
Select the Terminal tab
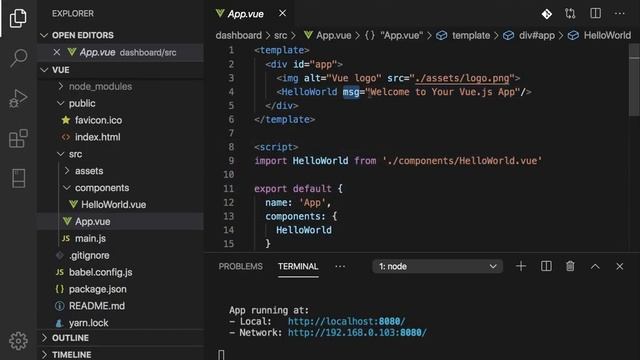pos(298,267)
